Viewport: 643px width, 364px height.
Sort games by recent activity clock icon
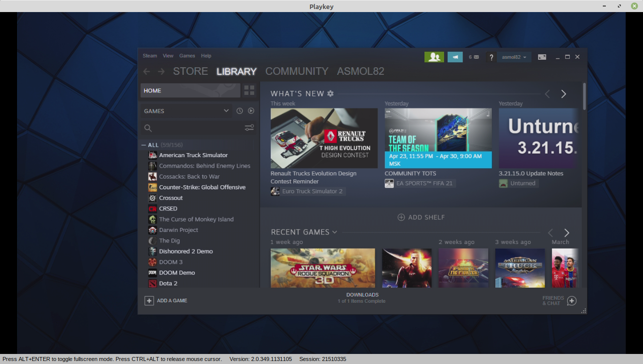240,111
